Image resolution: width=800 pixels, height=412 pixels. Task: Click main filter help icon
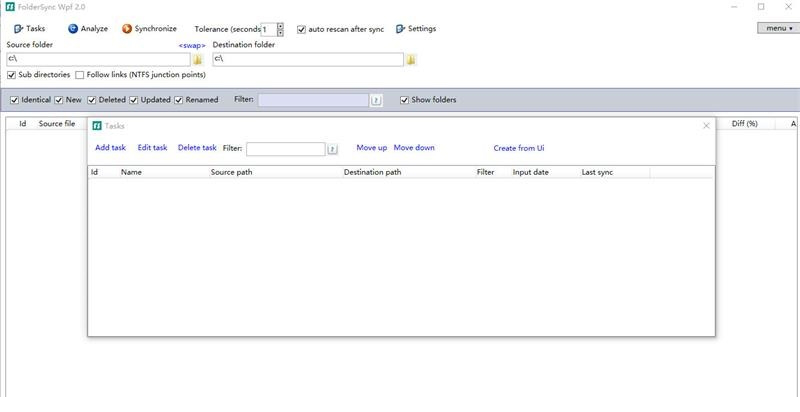coord(376,100)
